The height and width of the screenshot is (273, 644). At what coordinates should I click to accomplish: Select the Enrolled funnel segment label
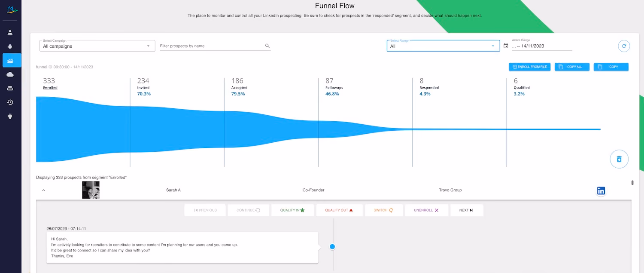tap(50, 88)
